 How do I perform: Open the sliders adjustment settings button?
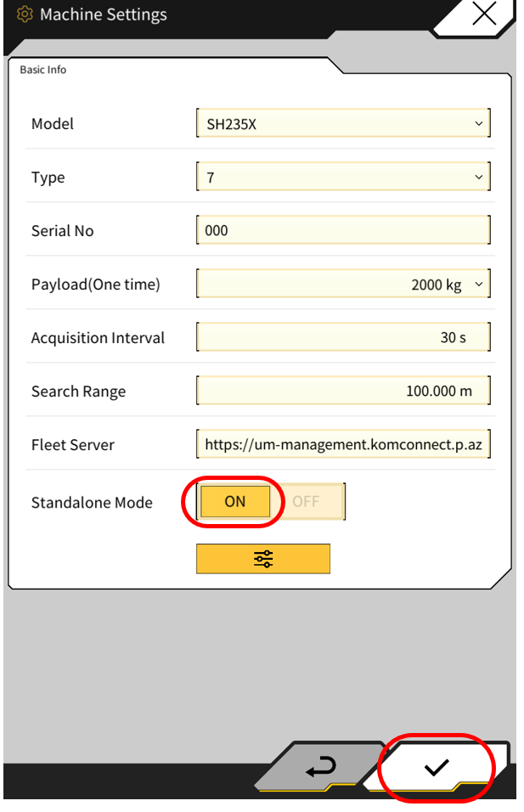(263, 558)
